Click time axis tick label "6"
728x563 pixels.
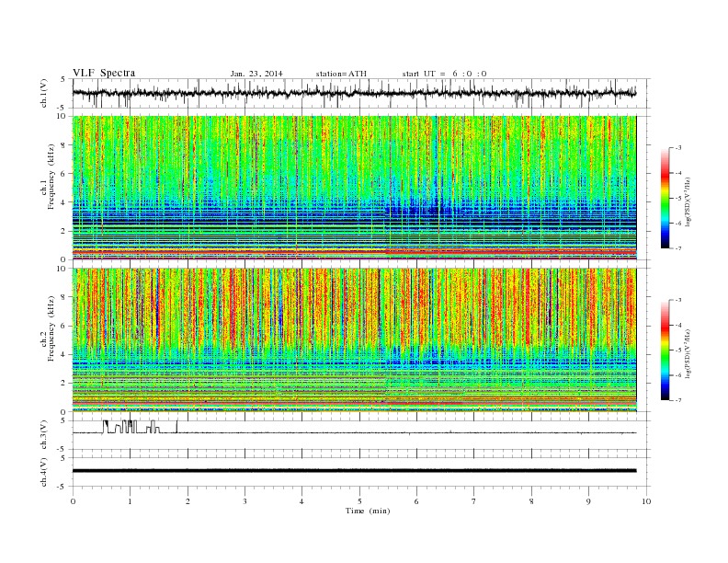[416, 501]
